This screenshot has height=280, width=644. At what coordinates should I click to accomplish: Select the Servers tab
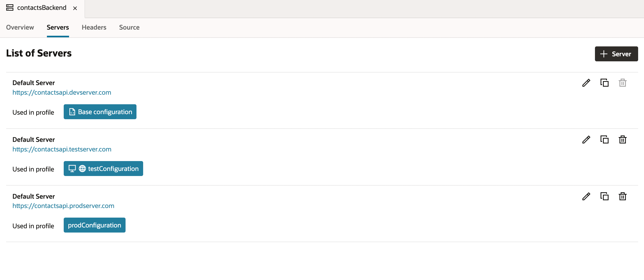[58, 27]
